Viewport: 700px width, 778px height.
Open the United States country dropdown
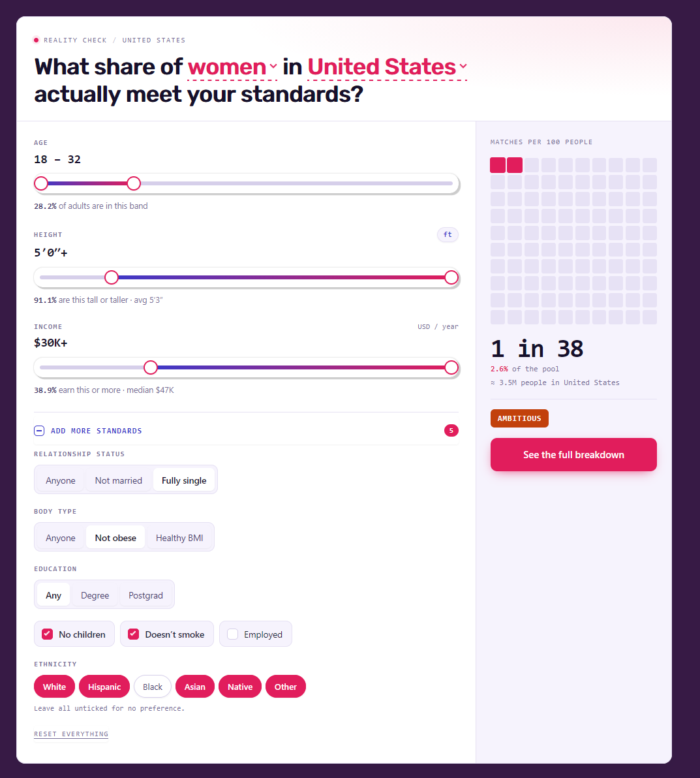point(387,67)
